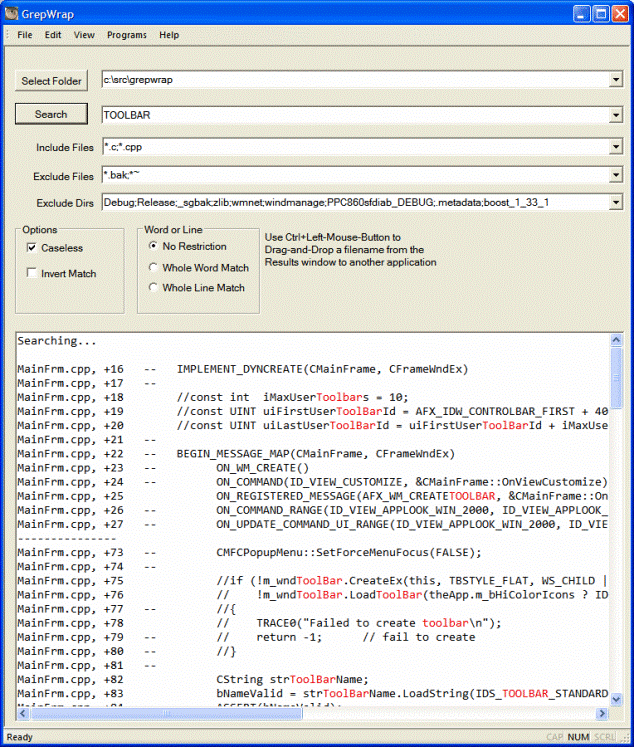Expand the Include Files dropdown
This screenshot has width=634, height=747.
click(x=616, y=147)
